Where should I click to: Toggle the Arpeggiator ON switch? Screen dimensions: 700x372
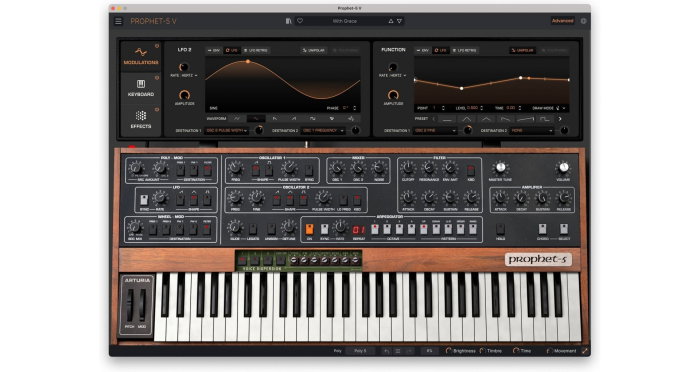tap(309, 229)
